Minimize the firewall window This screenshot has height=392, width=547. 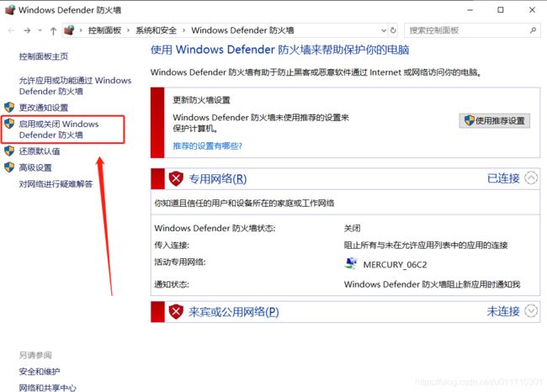coord(470,10)
